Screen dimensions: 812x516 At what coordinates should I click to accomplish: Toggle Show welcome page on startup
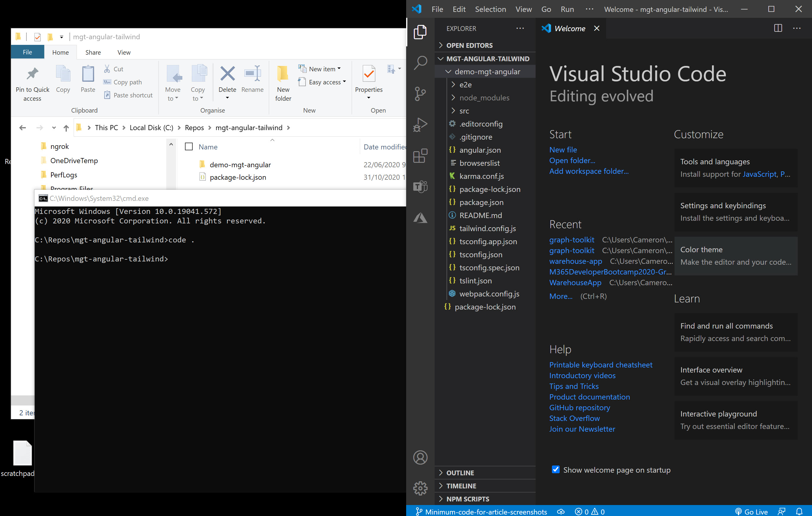(556, 469)
